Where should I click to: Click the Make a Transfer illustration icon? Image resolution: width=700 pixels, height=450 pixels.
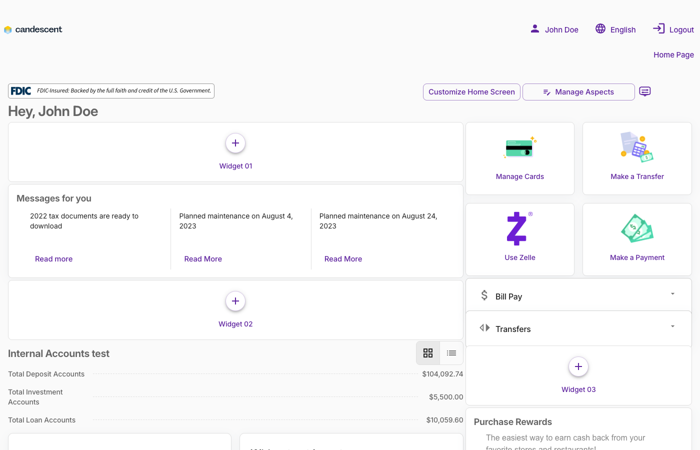(637, 147)
